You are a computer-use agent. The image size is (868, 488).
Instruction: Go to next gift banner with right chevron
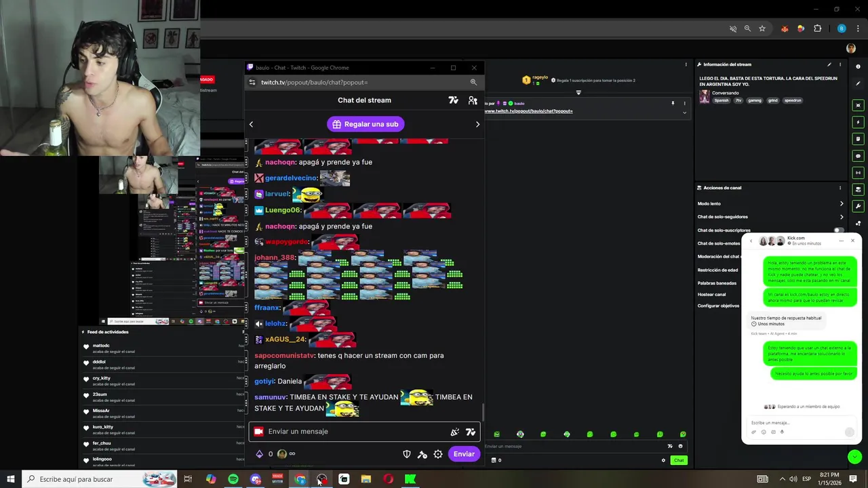(477, 124)
